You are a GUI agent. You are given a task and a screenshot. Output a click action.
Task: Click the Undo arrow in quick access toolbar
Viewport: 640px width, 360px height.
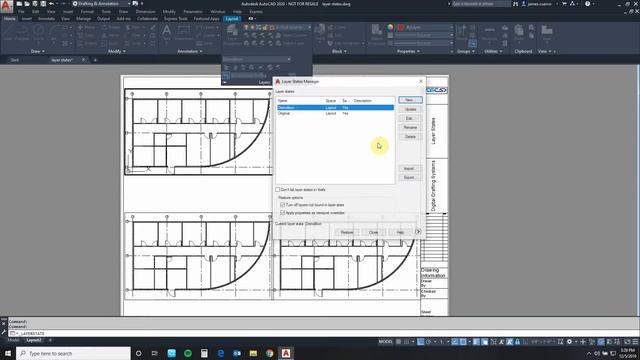pos(51,4)
